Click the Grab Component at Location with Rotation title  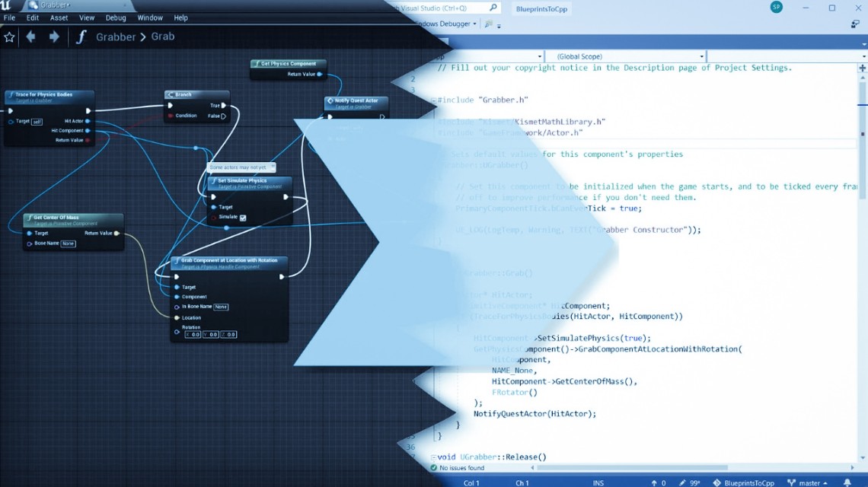[x=229, y=260]
